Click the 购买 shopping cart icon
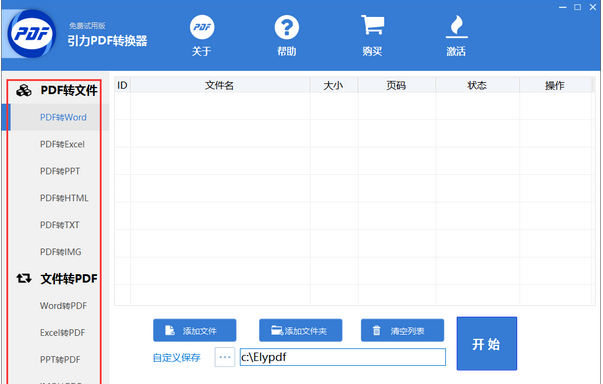Viewport: 603px width, 384px height. [372, 25]
